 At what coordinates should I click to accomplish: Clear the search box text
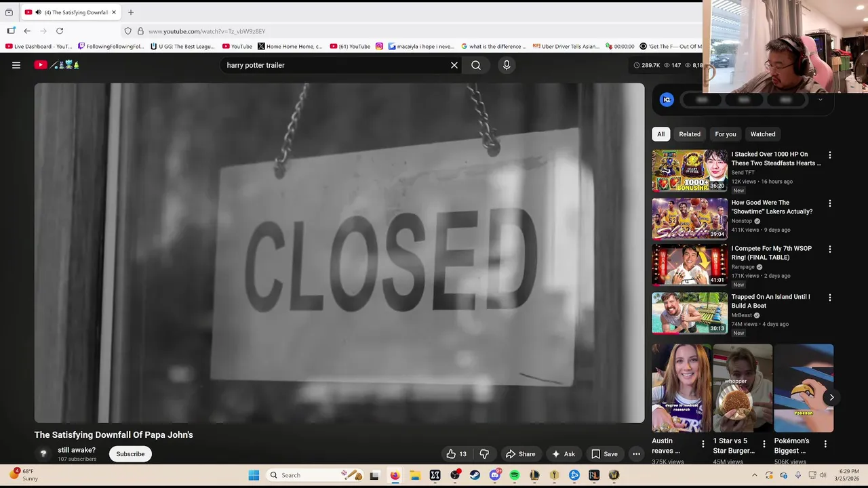454,65
